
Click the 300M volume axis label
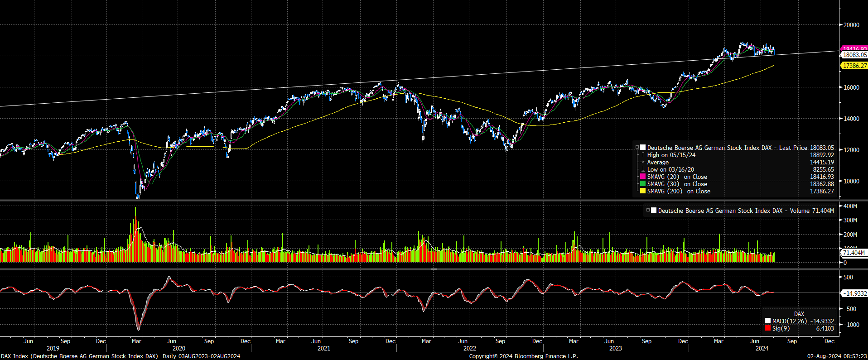[850, 220]
